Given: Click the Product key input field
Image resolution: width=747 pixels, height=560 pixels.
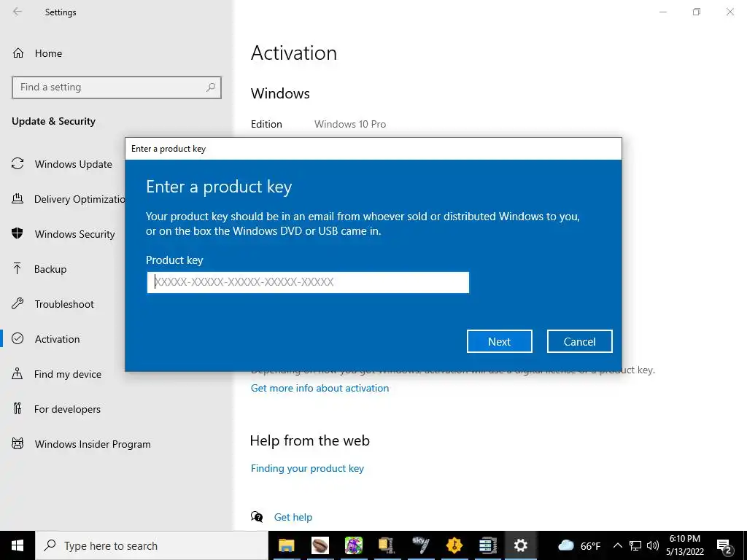Looking at the screenshot, I should [308, 282].
